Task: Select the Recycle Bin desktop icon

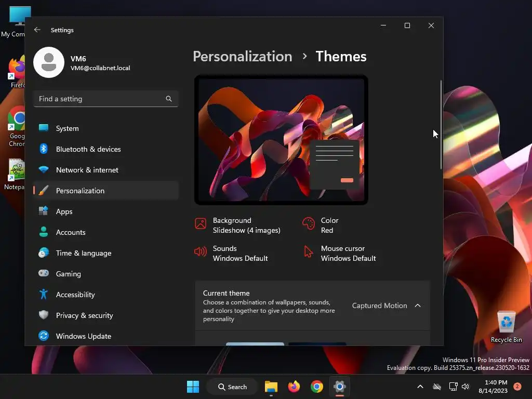Action: (506, 327)
